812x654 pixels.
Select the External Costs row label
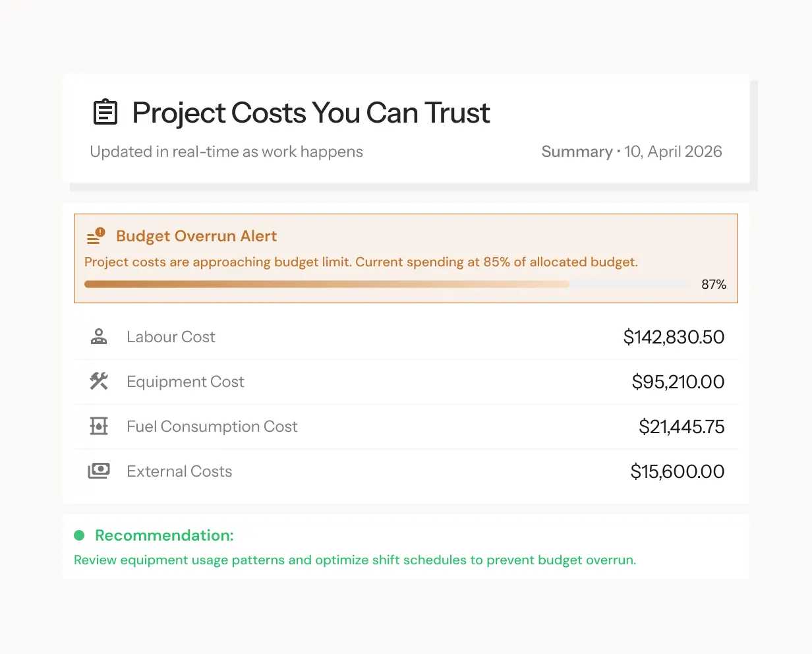tap(179, 471)
